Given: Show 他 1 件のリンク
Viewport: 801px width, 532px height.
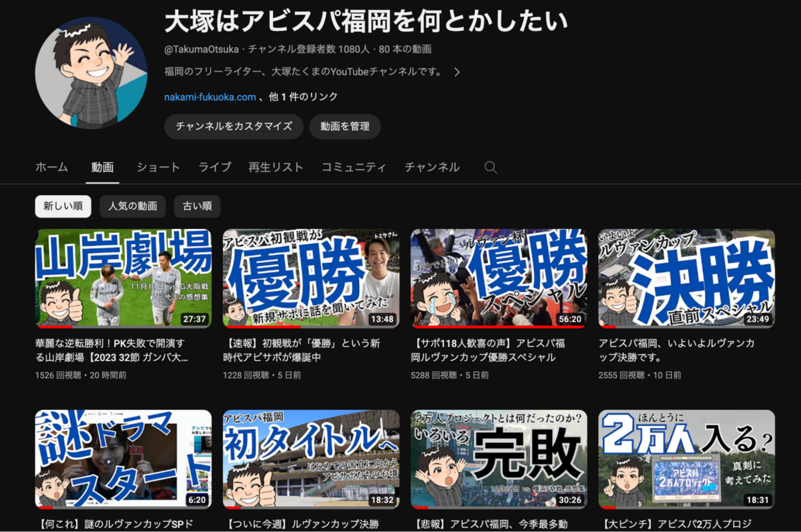Looking at the screenshot, I should (303, 97).
